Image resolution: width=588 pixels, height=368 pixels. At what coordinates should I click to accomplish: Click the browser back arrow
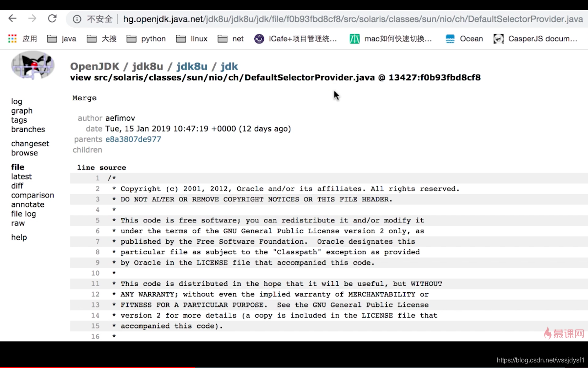pyautogui.click(x=12, y=18)
